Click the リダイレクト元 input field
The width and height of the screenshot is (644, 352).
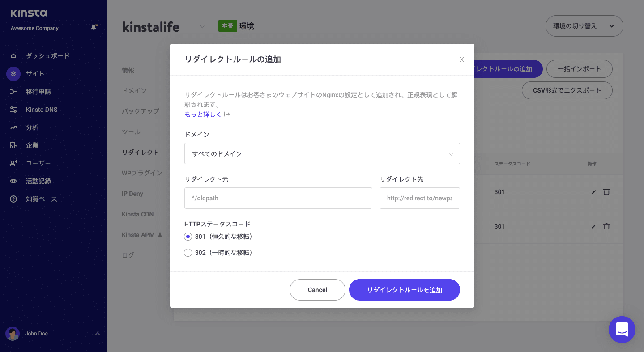pos(278,198)
